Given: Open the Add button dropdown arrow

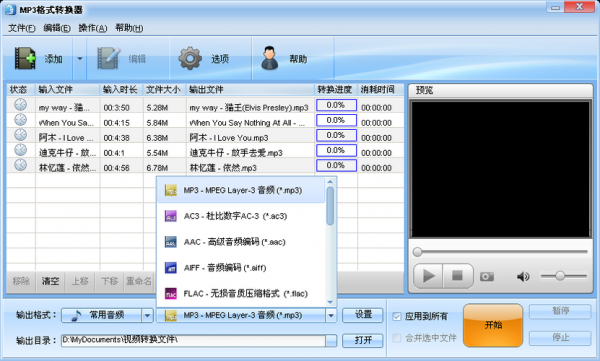Looking at the screenshot, I should [80, 59].
